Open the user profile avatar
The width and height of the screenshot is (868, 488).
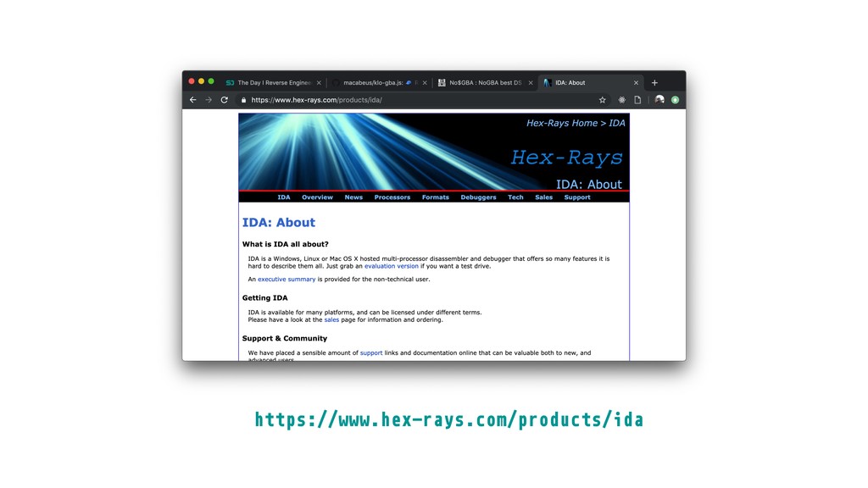click(659, 100)
